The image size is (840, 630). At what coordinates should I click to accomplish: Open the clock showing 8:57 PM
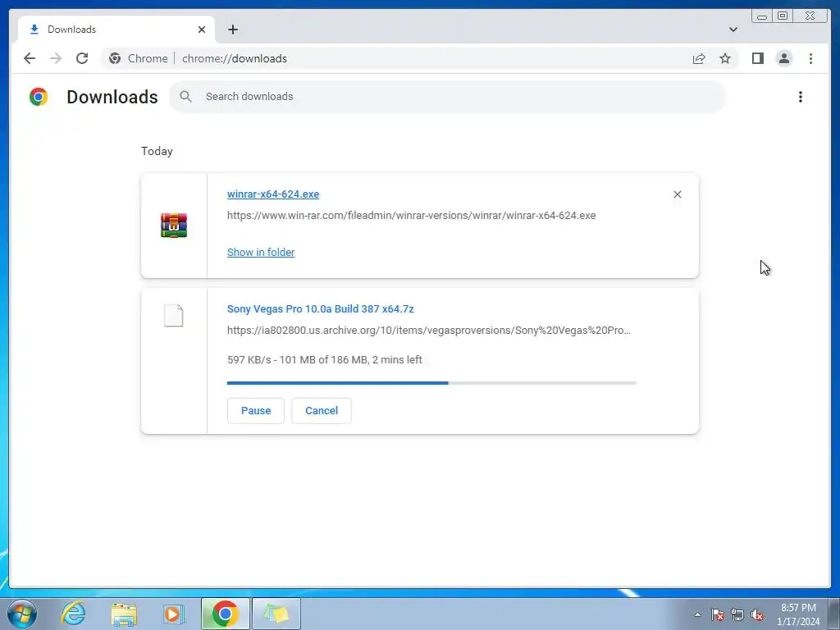tap(798, 614)
